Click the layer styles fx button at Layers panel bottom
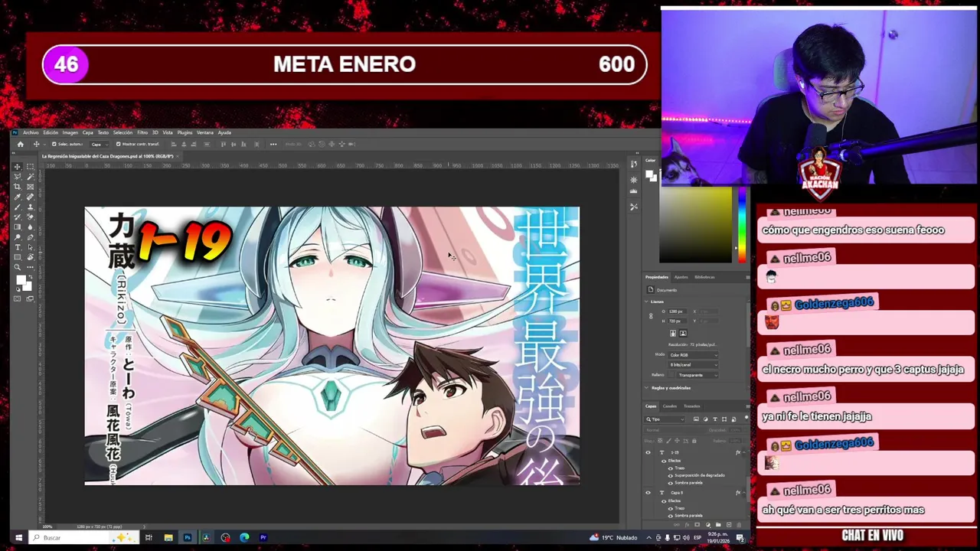The image size is (980, 551). [x=687, y=525]
